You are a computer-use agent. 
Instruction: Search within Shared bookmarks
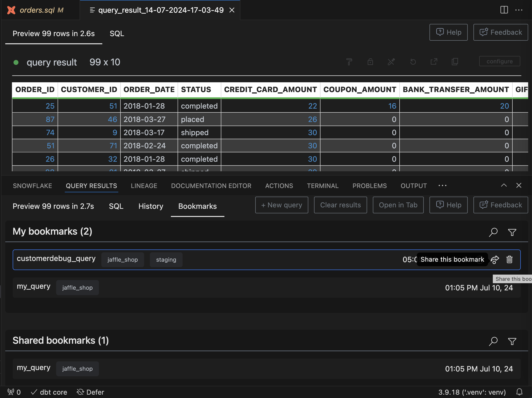(x=493, y=341)
